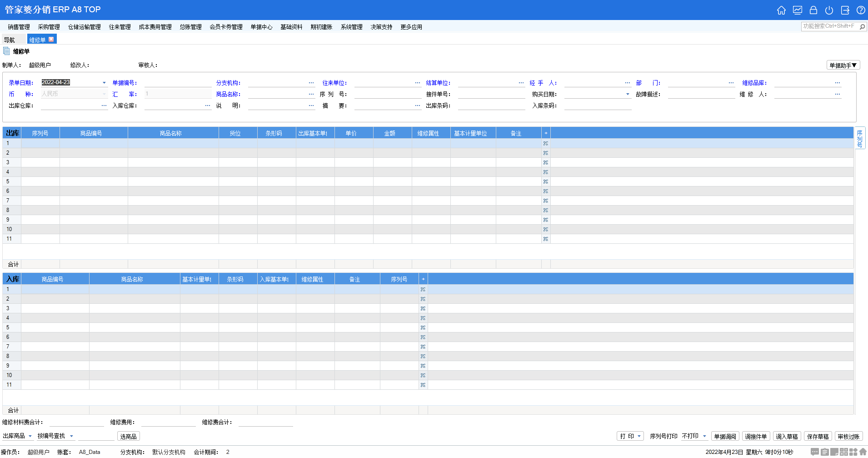Viewport: 868px width, 458px height.
Task: Open the 单据助手 dropdown
Action: pyautogui.click(x=843, y=65)
